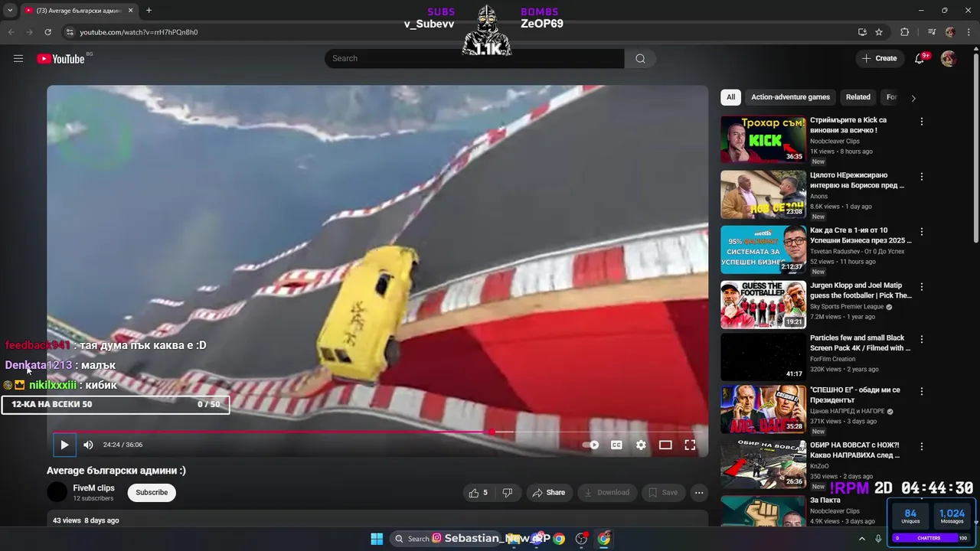Select the Related filter chip
Viewport: 980px width, 551px height.
[857, 97]
